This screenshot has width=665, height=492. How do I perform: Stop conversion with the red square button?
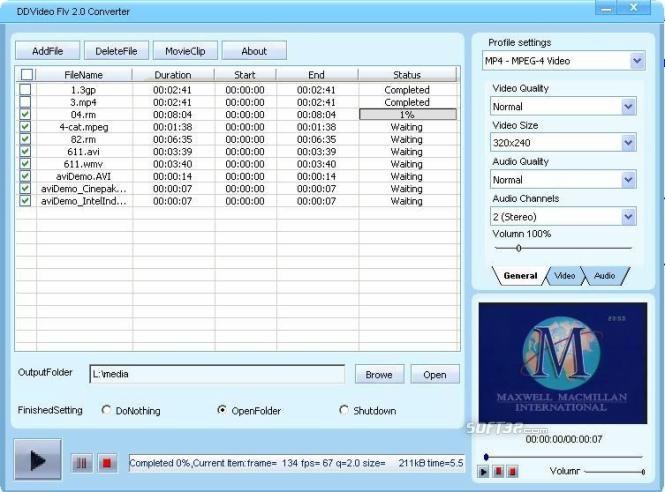(x=107, y=463)
